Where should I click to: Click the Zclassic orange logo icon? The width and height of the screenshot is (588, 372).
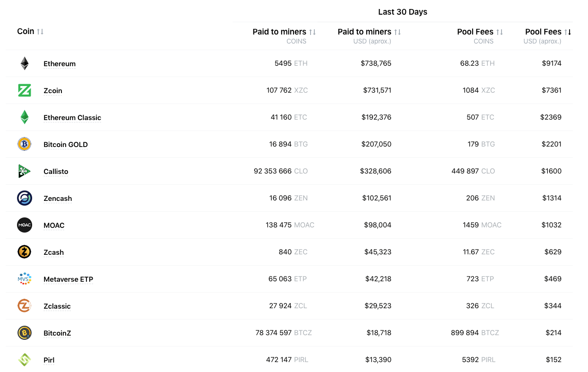click(25, 306)
